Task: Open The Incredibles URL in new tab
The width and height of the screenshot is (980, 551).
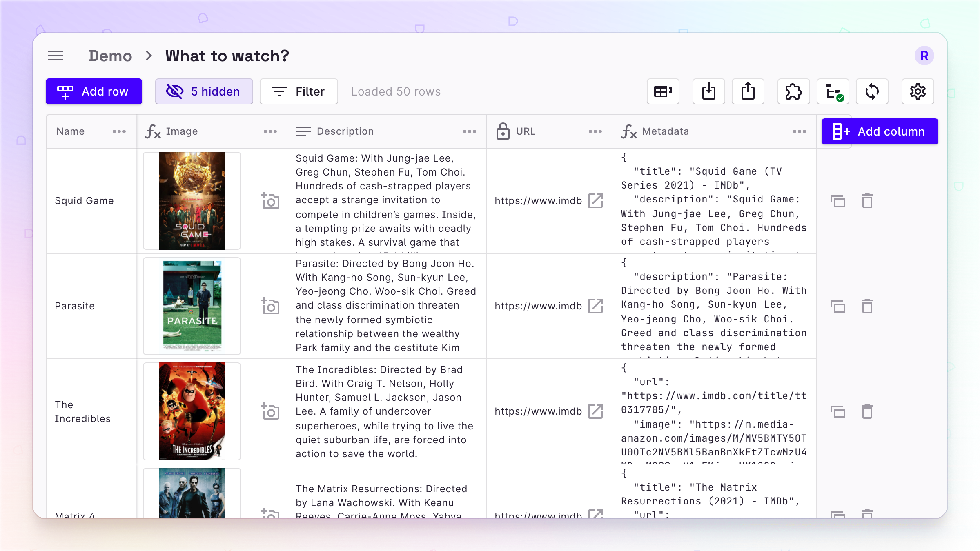Action: [595, 411]
